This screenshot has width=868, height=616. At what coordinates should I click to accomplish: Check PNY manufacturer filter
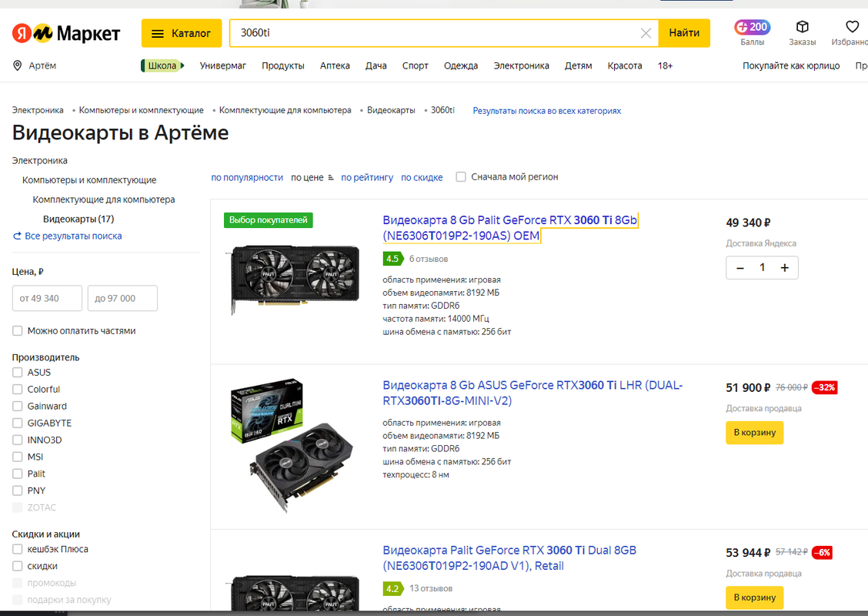coord(18,490)
